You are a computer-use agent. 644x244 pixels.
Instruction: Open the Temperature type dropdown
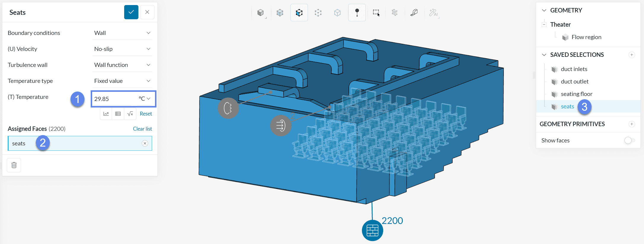122,81
